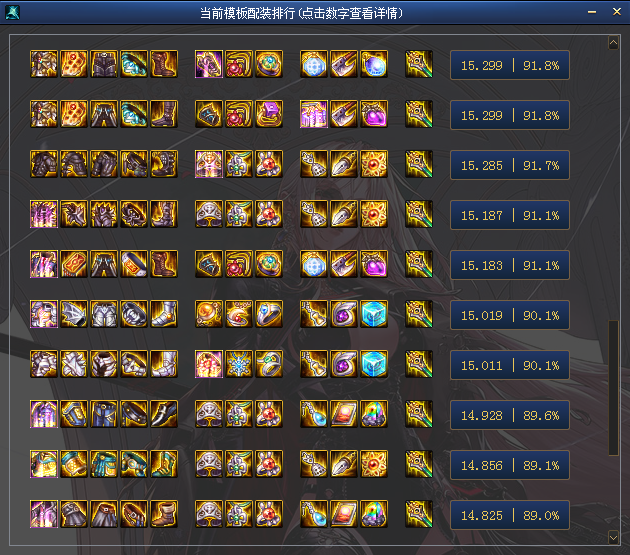The width and height of the screenshot is (630, 555).
Task: Click the app logo icon in title bar
Action: click(12, 12)
